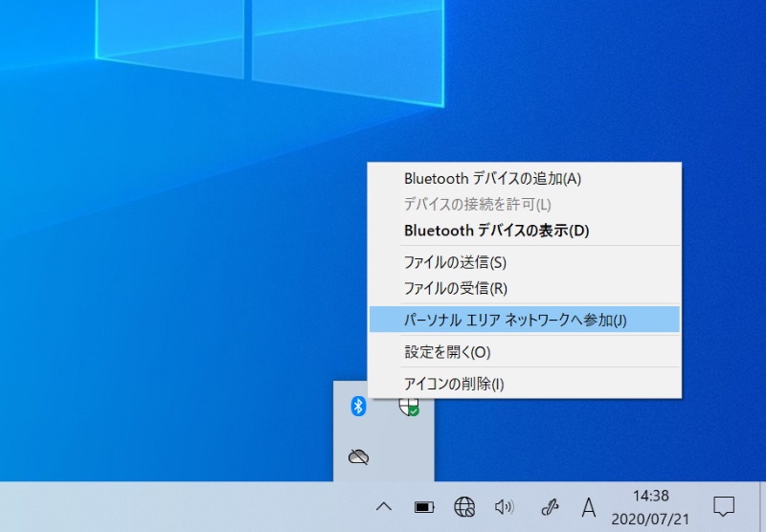The height and width of the screenshot is (532, 766).
Task: Choose 'Bluetooth デバイスの表示(D)' from context menu
Action: [496, 230]
